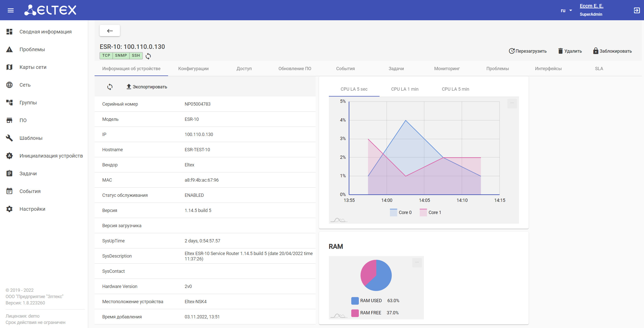Open the hamburger navigation menu
Screen dimensions: 644x328
(11, 10)
